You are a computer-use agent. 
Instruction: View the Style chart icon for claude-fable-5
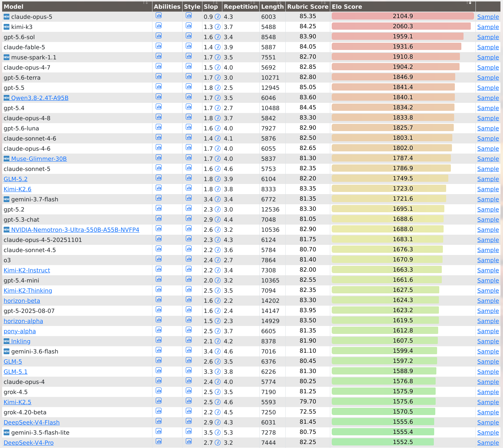tap(189, 46)
